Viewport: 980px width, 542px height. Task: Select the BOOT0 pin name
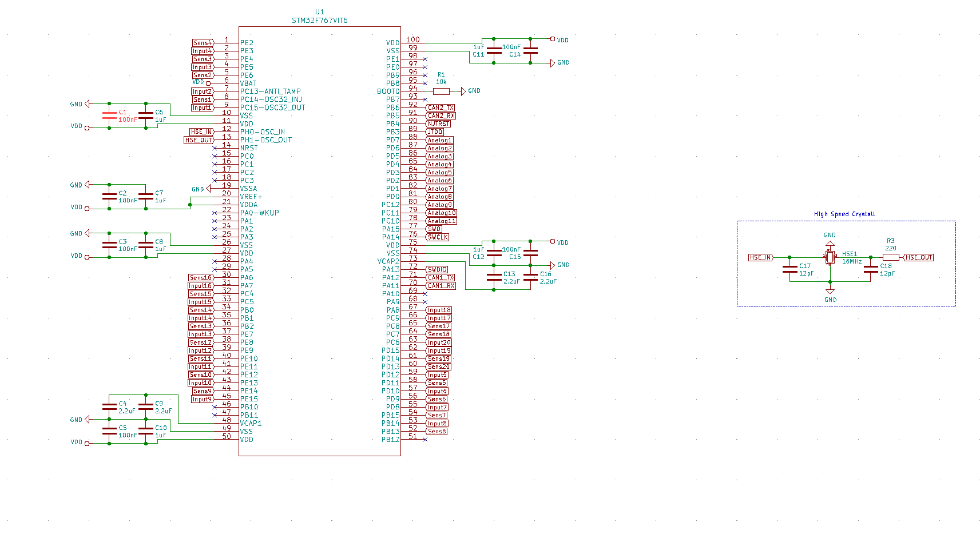coord(388,91)
